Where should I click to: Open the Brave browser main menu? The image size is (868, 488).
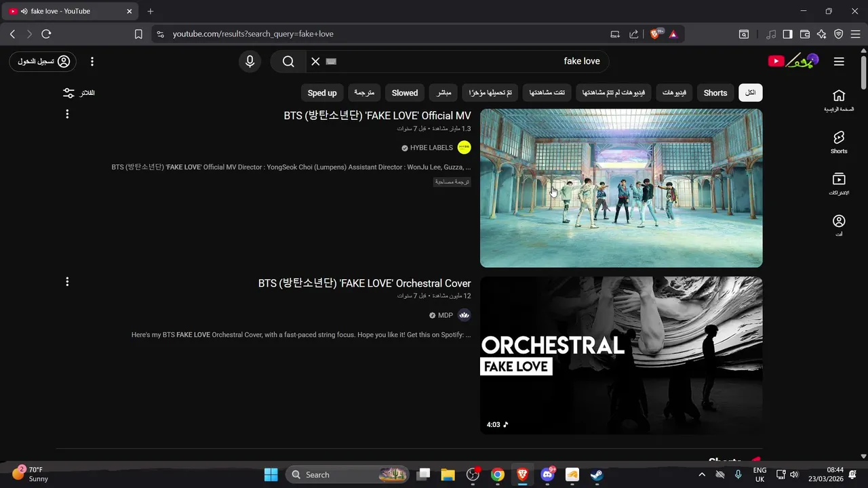pos(856,34)
